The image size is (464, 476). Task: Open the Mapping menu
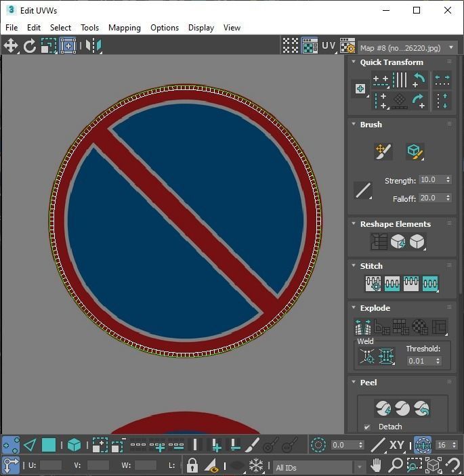(125, 28)
